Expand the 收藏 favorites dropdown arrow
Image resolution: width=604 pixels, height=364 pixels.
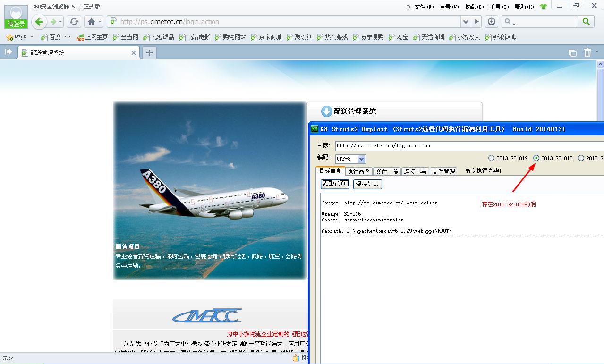coord(32,37)
